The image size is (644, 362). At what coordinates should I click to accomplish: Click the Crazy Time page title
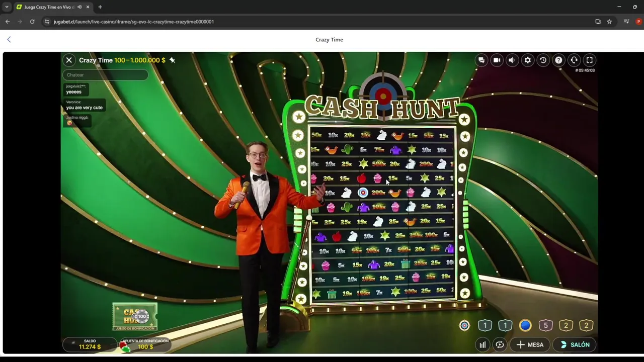tap(330, 40)
